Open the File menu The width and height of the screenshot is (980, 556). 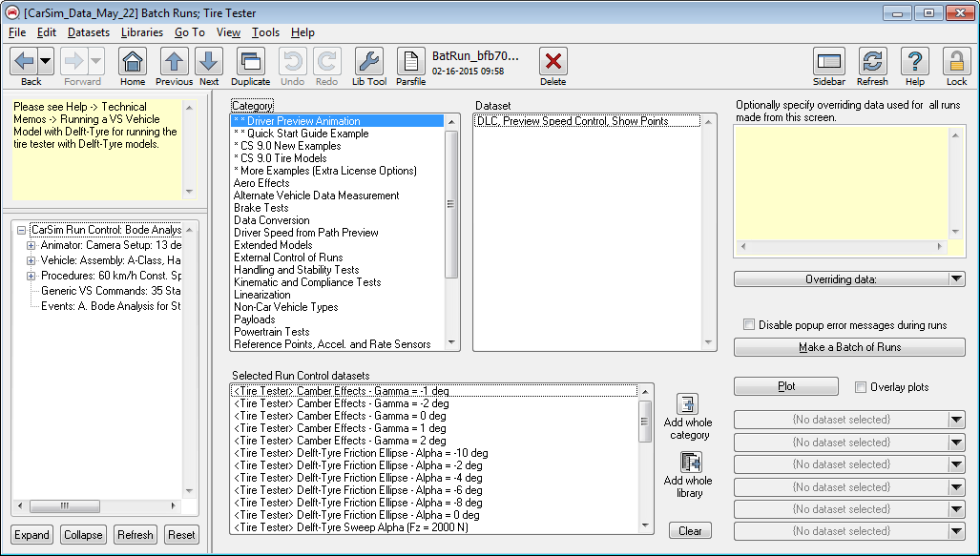[17, 32]
